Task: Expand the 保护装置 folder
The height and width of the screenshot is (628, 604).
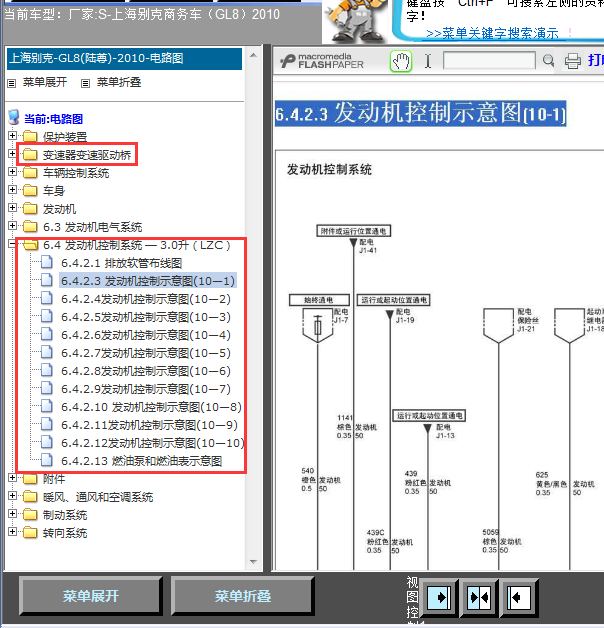Action: [x=12, y=135]
